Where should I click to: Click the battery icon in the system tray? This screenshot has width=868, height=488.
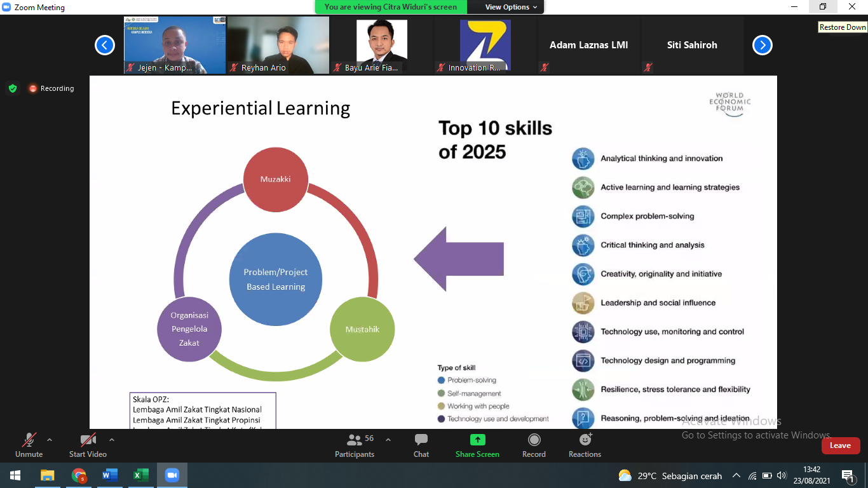[x=767, y=475]
